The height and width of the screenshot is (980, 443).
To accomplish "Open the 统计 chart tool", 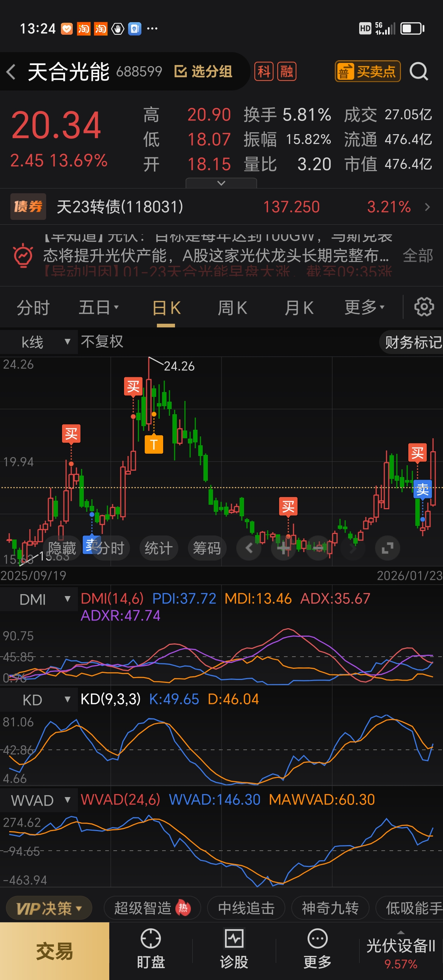I will tap(158, 548).
